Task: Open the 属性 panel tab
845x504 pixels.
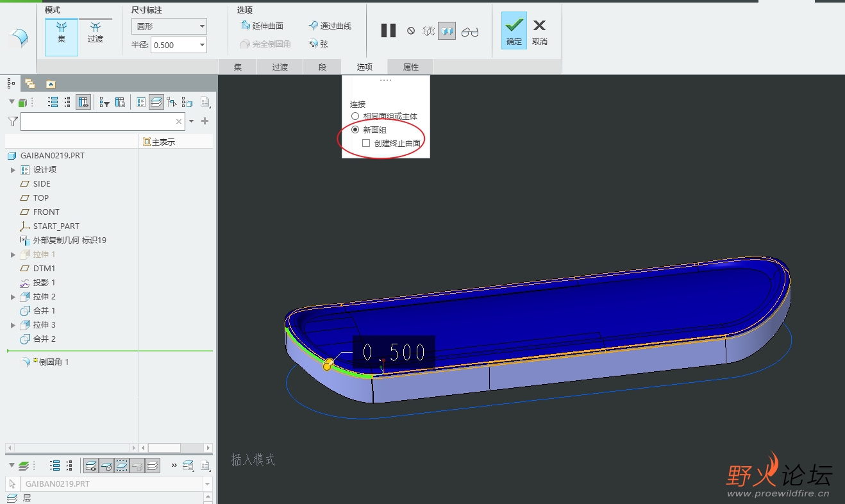Action: tap(411, 67)
